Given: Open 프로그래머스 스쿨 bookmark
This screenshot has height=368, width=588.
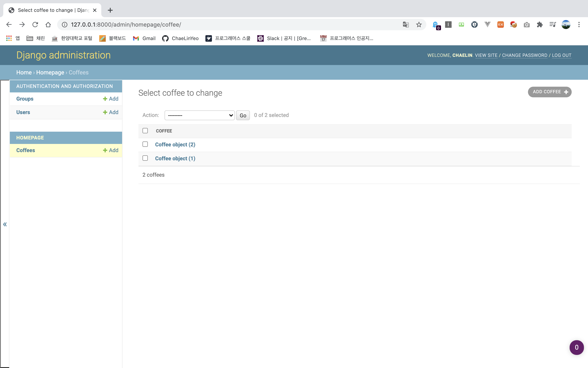Looking at the screenshot, I should [x=228, y=38].
